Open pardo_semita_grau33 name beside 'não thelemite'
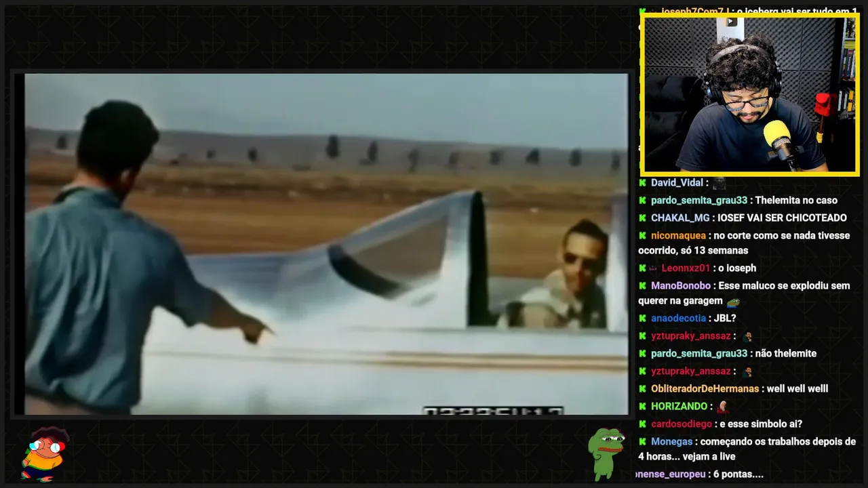868x488 pixels. (x=699, y=353)
